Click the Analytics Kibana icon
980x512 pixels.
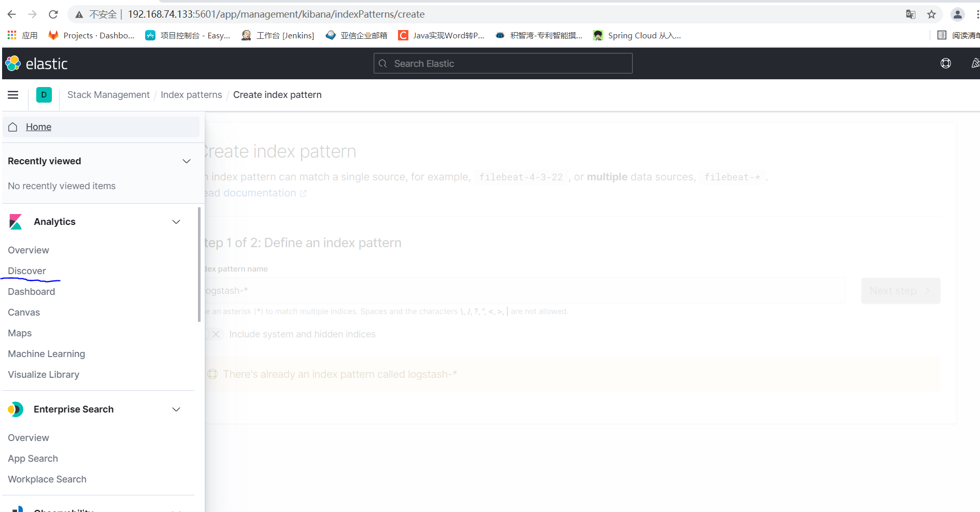(x=16, y=222)
